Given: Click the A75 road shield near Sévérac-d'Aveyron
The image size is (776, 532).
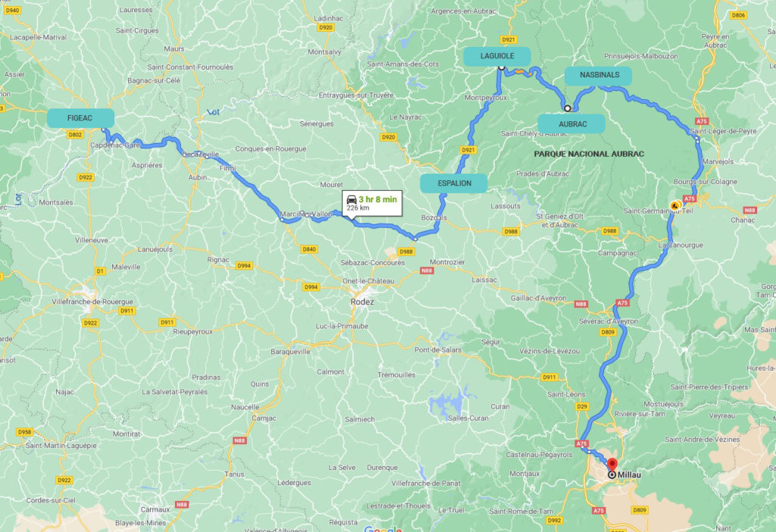Looking at the screenshot, I should [x=622, y=302].
